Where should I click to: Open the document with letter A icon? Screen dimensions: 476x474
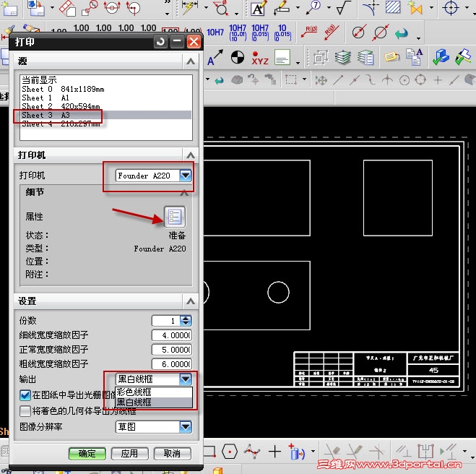tap(415, 57)
